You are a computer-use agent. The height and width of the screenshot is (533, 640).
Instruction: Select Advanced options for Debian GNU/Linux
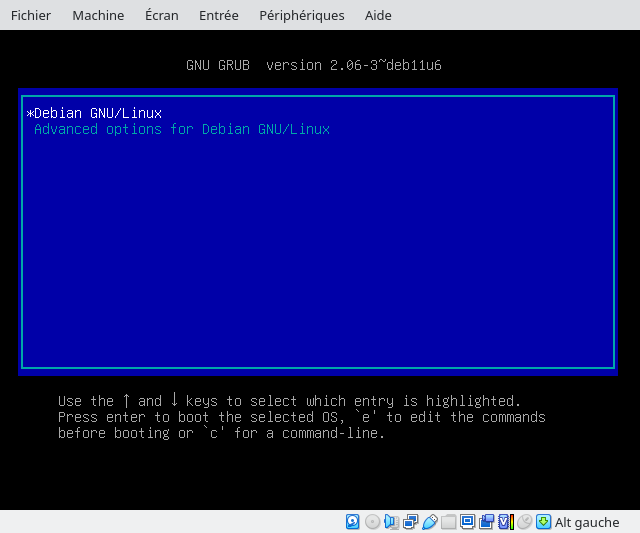pyautogui.click(x=181, y=130)
